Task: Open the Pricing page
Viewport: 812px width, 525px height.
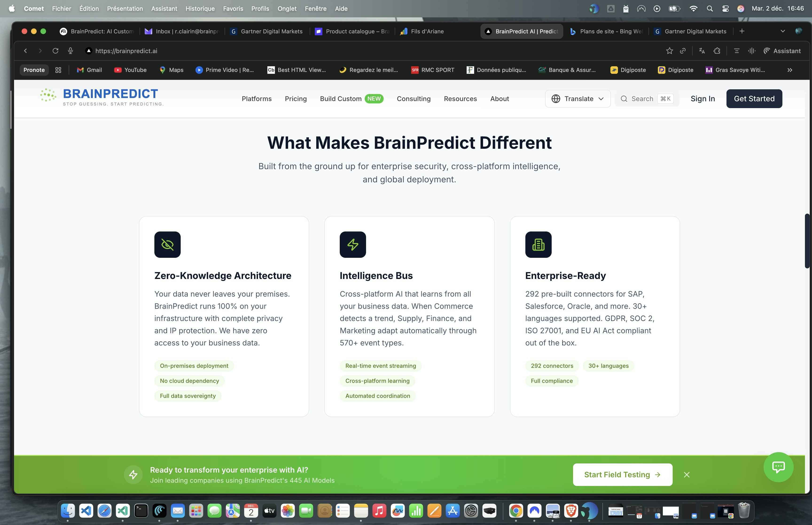Action: click(296, 98)
